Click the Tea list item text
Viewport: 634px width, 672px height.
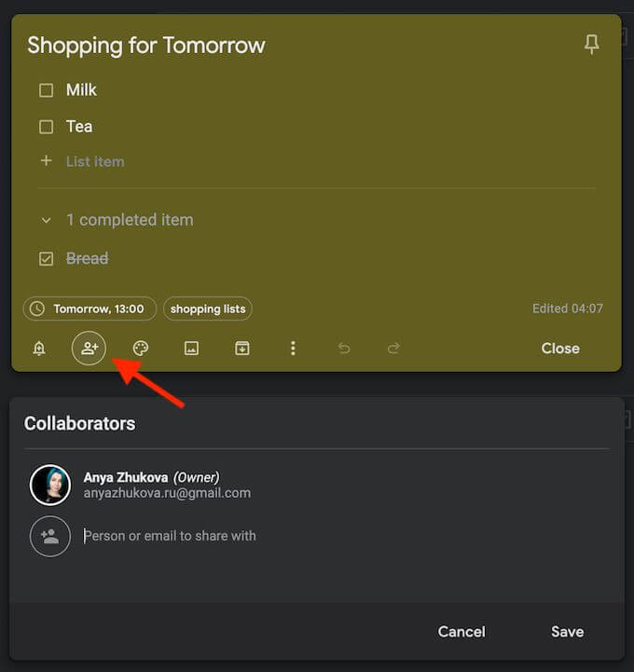pyautogui.click(x=79, y=127)
